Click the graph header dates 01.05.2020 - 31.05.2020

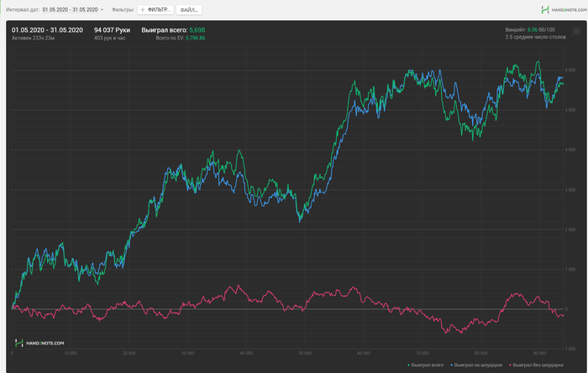click(x=47, y=30)
